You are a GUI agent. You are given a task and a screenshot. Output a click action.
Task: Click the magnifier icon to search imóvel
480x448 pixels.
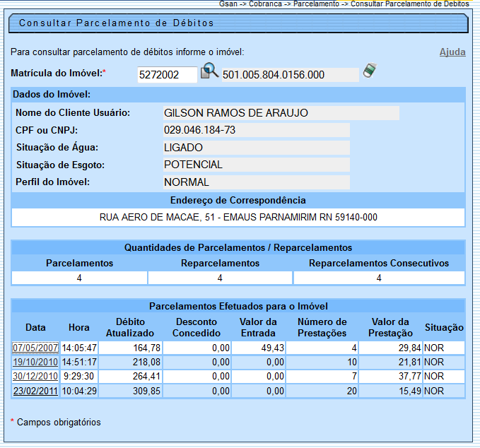pos(209,72)
